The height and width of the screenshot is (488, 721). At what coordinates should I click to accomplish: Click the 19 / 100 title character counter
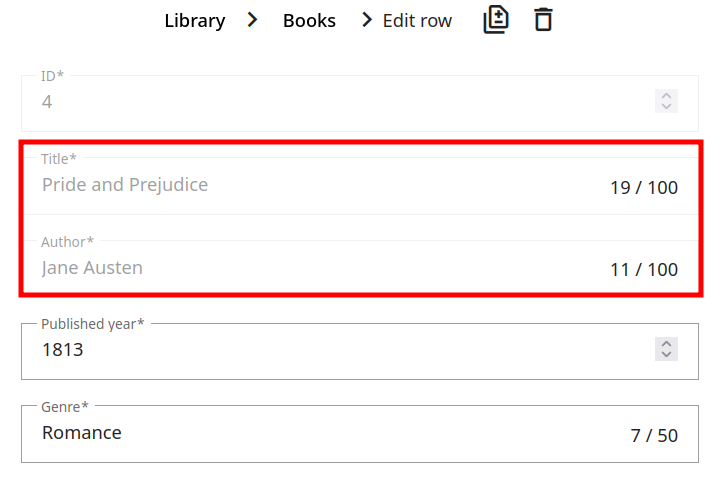pyautogui.click(x=644, y=187)
